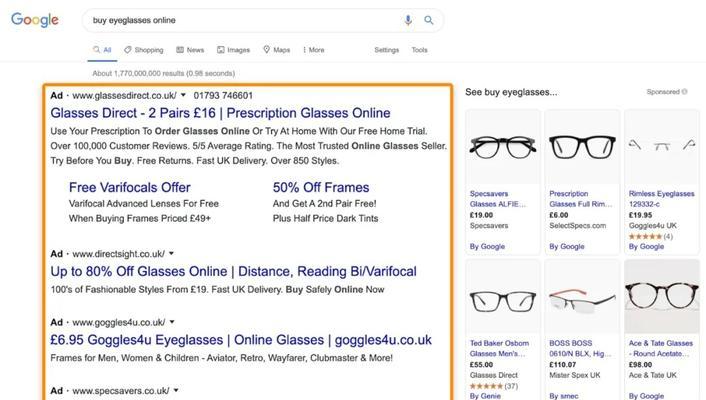
Task: Switch to the News tab
Action: coord(190,50)
